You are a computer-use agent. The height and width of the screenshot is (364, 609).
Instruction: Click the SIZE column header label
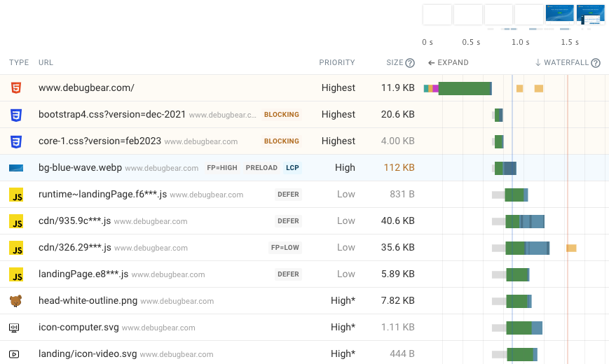[395, 62]
